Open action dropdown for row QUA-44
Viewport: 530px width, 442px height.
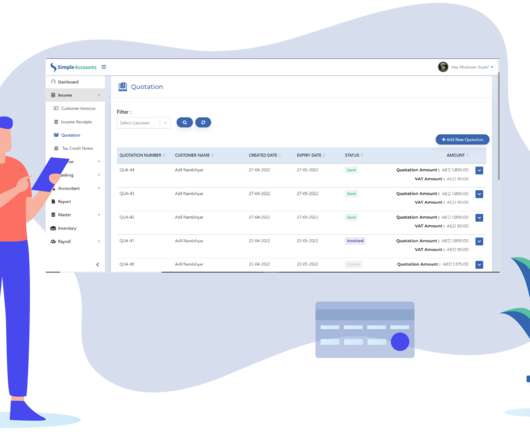[479, 170]
